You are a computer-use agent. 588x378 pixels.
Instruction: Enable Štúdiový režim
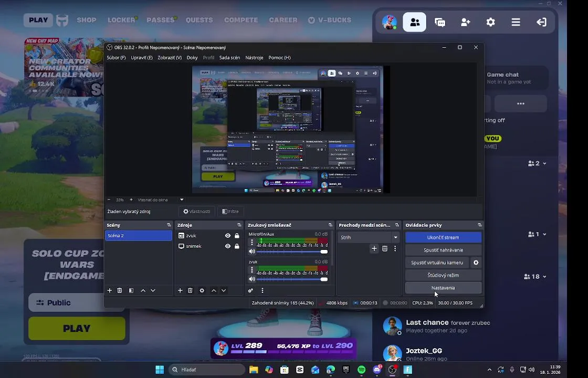443,275
